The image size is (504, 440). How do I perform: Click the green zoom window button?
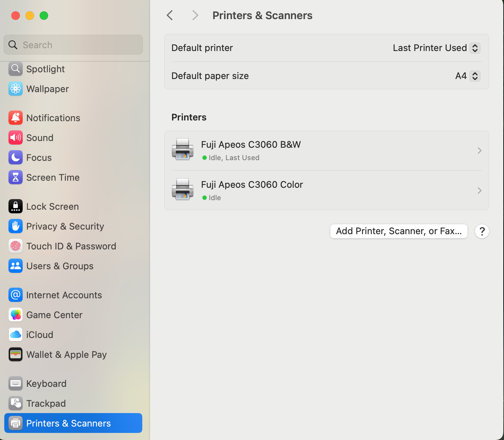[x=44, y=16]
